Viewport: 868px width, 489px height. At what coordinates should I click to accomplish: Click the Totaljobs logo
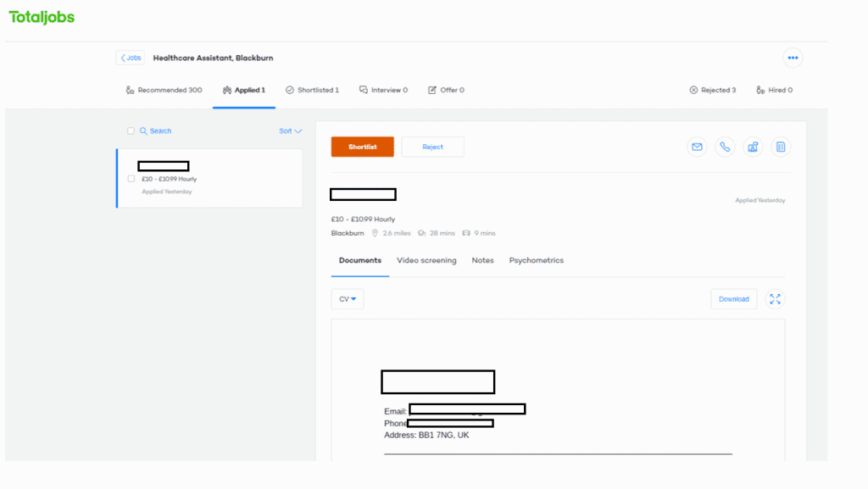click(42, 16)
